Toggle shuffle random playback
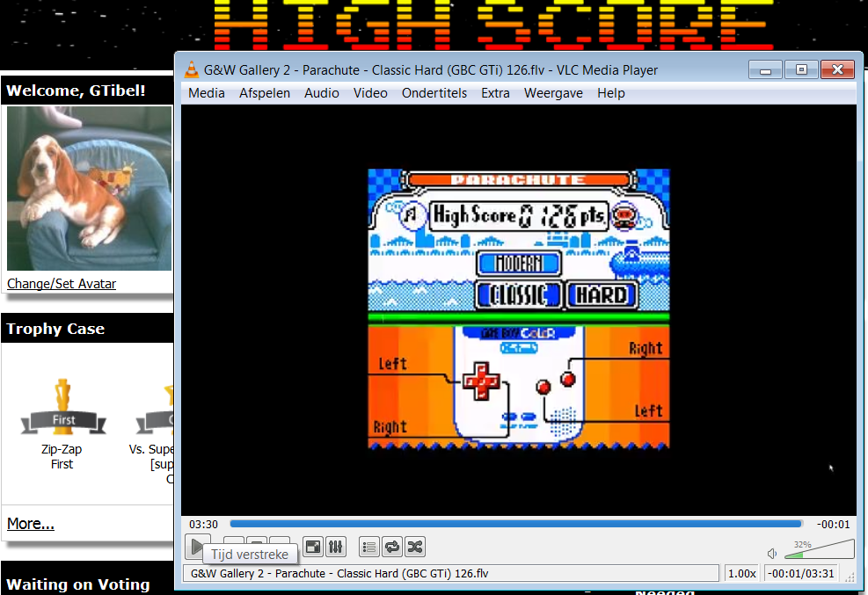The width and height of the screenshot is (868, 595). click(415, 547)
